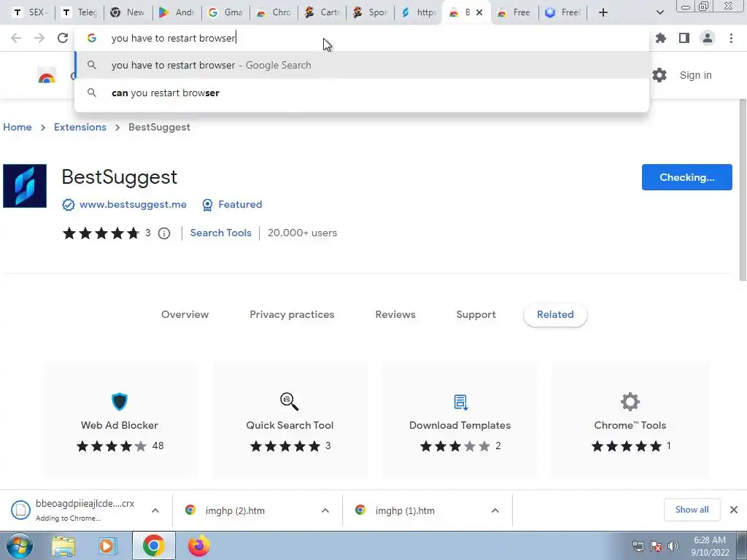Switch to the Chro web store tab
This screenshot has height=560, width=747.
coord(274,12)
